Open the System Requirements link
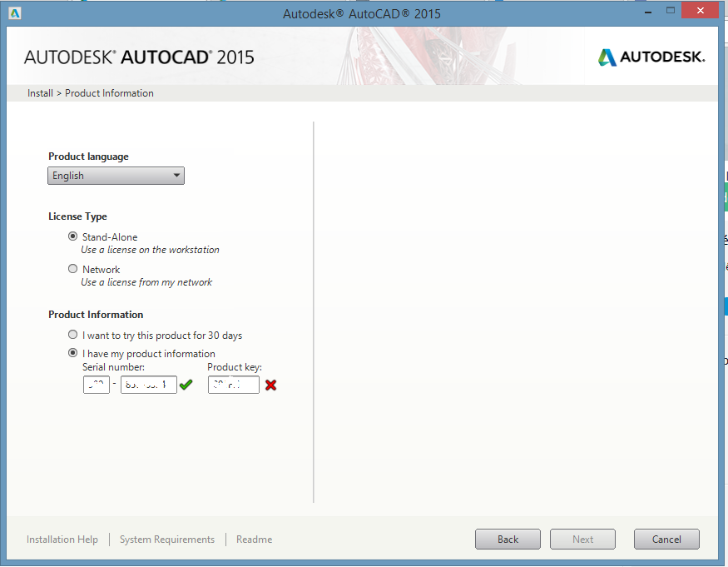This screenshot has height=567, width=728. tap(167, 540)
